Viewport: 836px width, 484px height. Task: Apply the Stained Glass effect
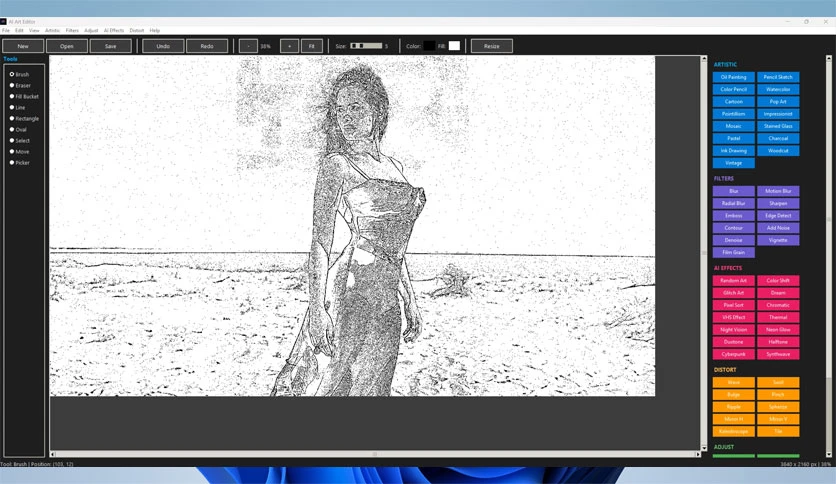778,126
